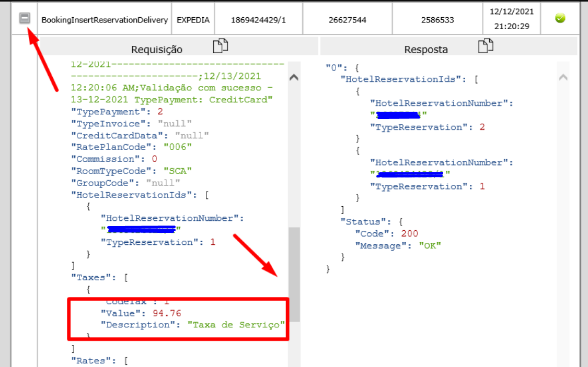Image resolution: width=588 pixels, height=367 pixels.
Task: Collapse the BookingInsertReservationDelivery row
Action: 25,18
